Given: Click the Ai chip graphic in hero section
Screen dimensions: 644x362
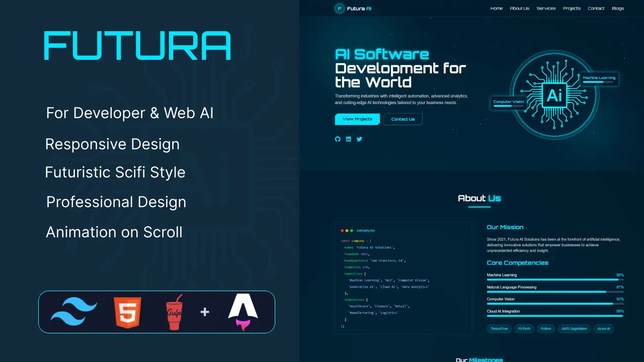Looking at the screenshot, I should 554,95.
